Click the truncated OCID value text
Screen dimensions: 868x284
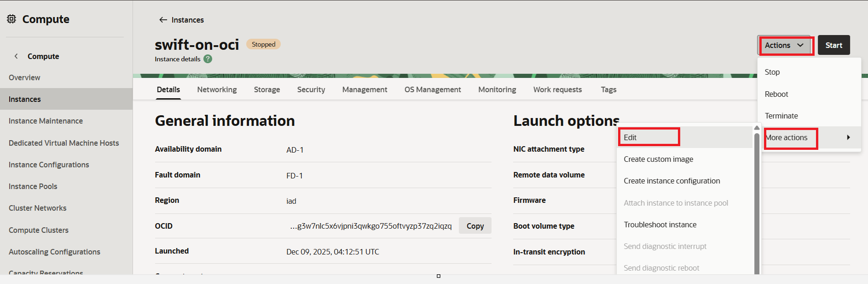coord(370,226)
